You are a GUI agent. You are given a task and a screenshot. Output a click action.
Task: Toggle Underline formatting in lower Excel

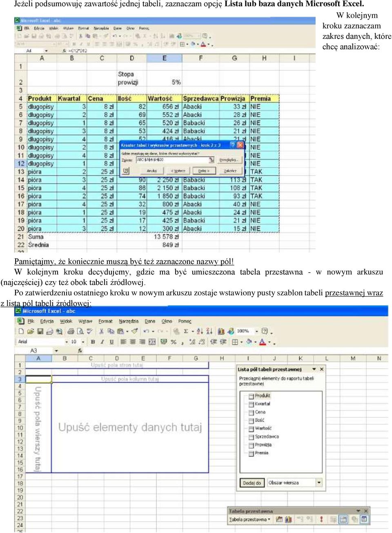click(111, 342)
